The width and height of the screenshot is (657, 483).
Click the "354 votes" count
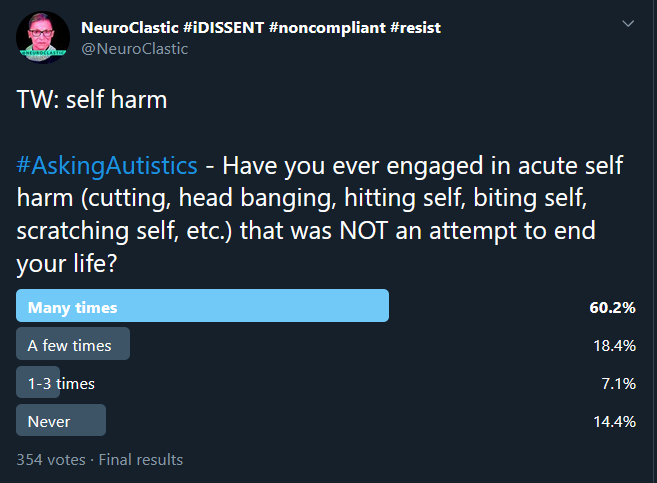pos(51,460)
